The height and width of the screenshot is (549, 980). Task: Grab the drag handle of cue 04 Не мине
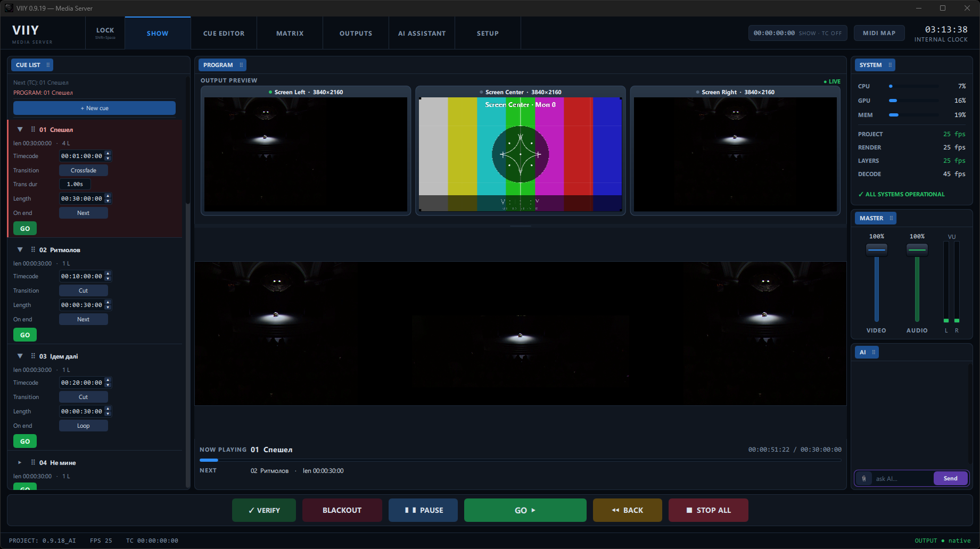coord(33,462)
